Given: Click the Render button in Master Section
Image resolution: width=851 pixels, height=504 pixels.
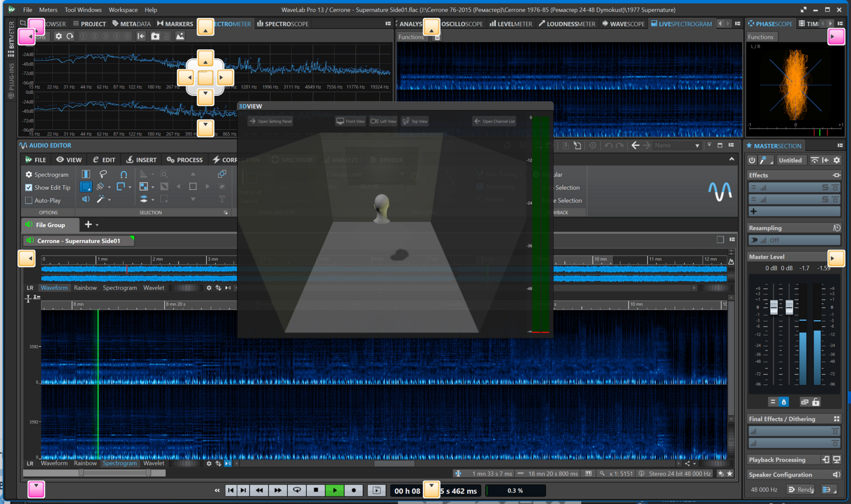Looking at the screenshot, I should [801, 490].
